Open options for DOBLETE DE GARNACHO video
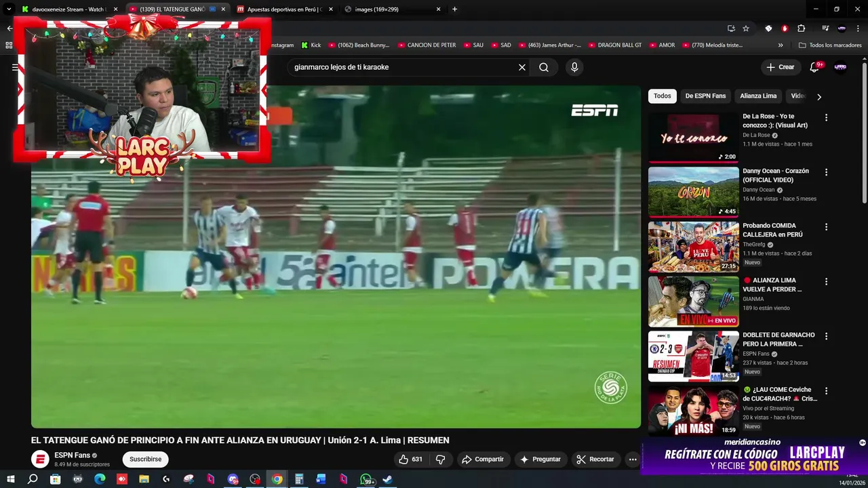Screen dimensions: 868x488 tap(826, 336)
